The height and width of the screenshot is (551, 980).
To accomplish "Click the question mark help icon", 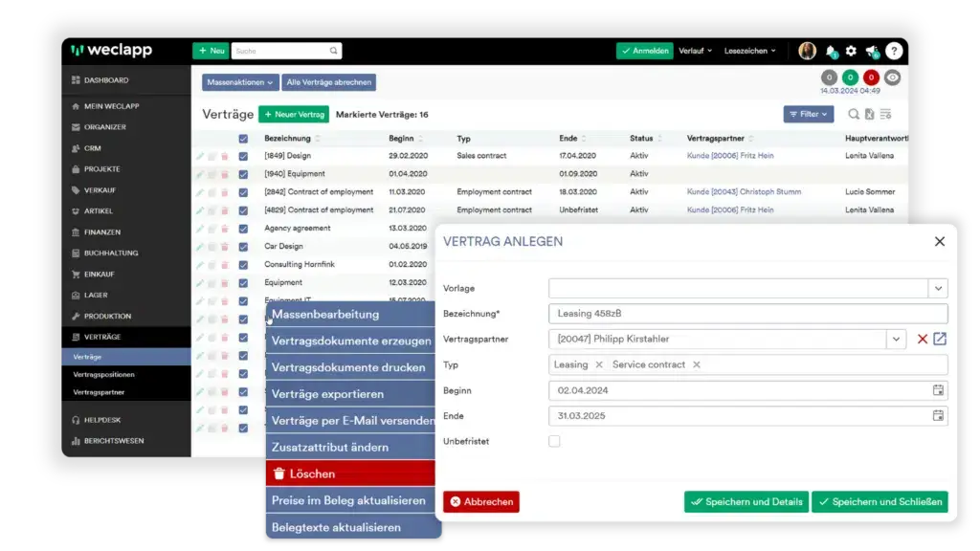I will [x=893, y=51].
